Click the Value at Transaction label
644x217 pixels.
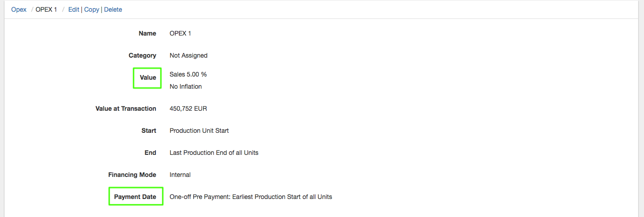(x=126, y=108)
